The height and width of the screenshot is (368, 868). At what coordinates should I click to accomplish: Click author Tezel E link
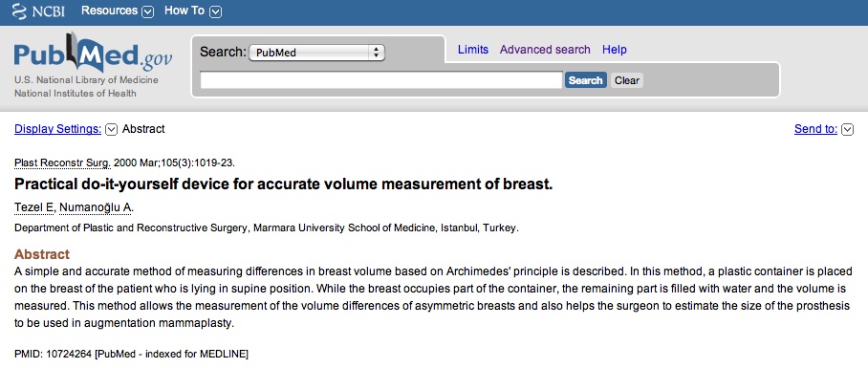[x=34, y=207]
